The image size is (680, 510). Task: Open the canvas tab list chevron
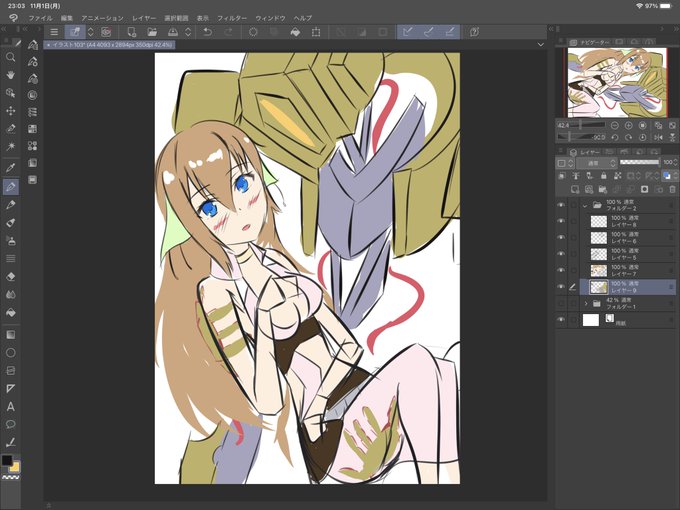540,44
